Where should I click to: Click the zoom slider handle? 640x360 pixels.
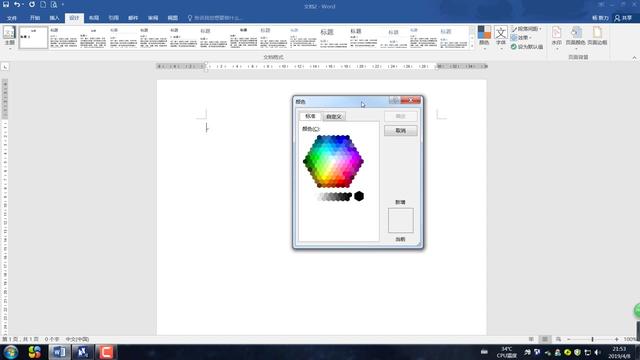592,339
